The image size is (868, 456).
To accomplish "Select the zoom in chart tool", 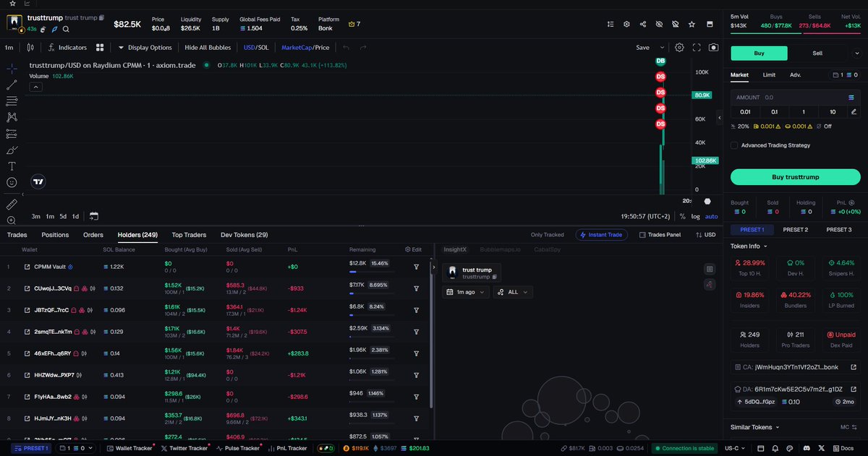I will coord(12,220).
